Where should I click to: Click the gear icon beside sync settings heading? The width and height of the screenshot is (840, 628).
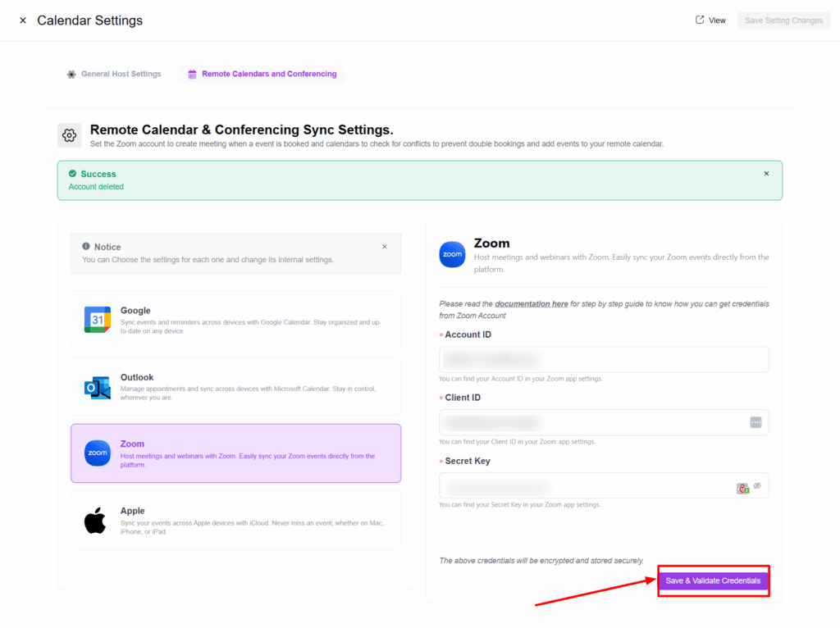point(70,135)
